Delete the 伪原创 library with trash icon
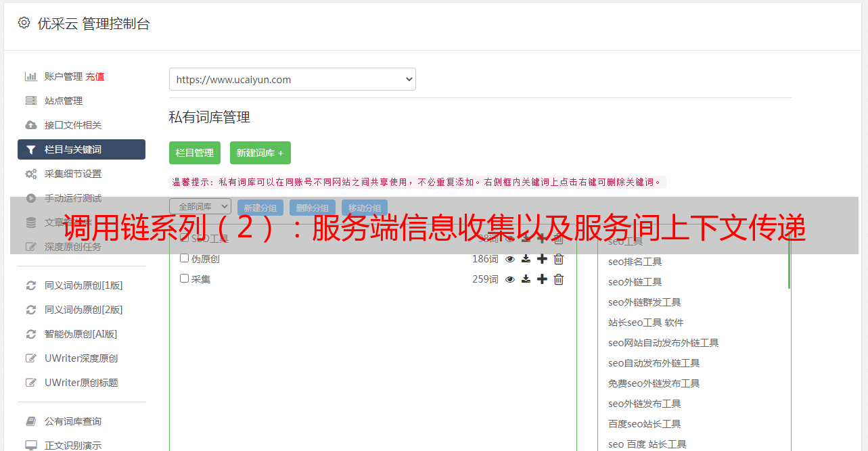Image resolution: width=868 pixels, height=451 pixels. coord(559,259)
